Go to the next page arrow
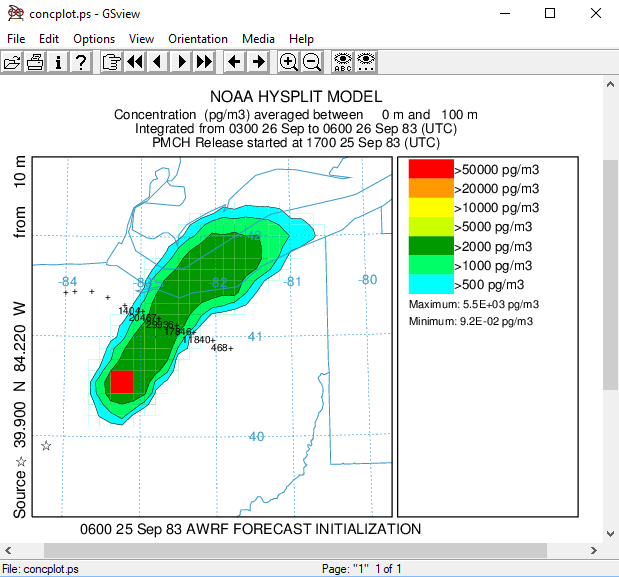This screenshot has width=619, height=577. [x=181, y=62]
